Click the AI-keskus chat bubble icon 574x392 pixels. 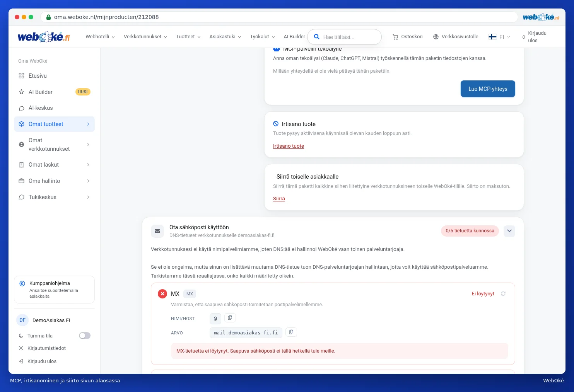click(x=22, y=108)
